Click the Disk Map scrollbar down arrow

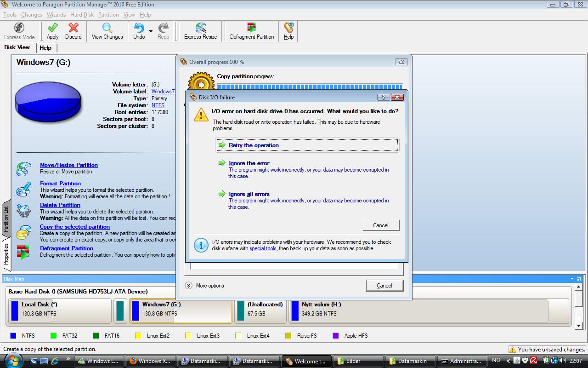point(579,326)
